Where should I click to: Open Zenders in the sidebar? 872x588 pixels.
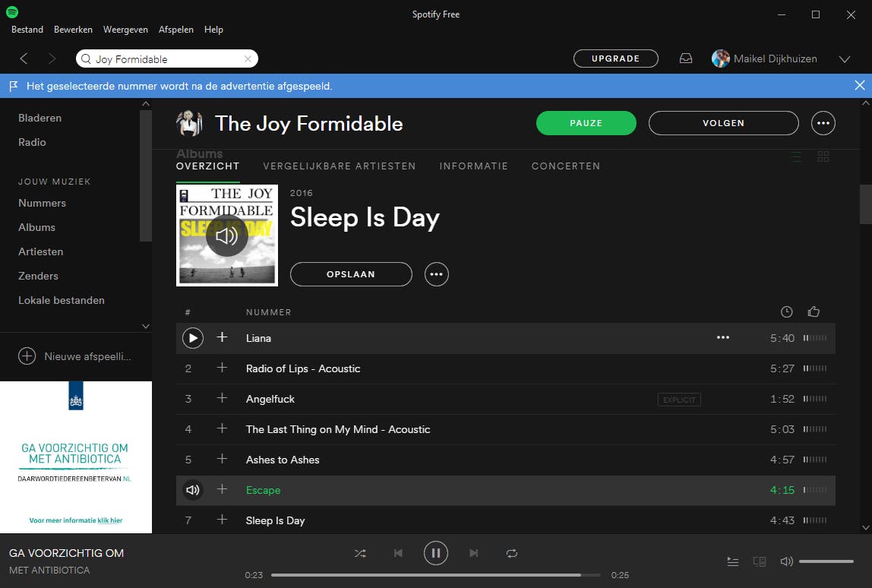(x=39, y=276)
